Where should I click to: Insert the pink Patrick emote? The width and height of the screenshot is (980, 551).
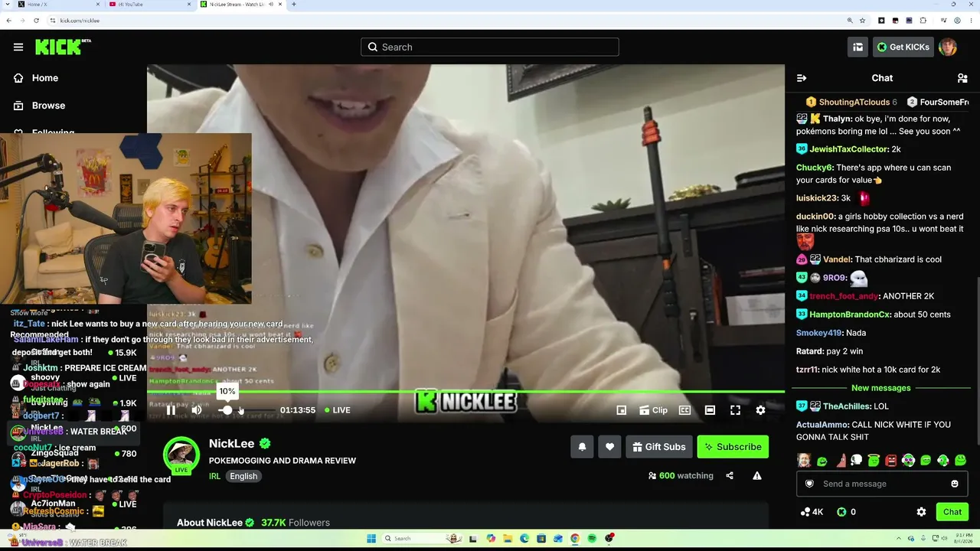tap(840, 461)
